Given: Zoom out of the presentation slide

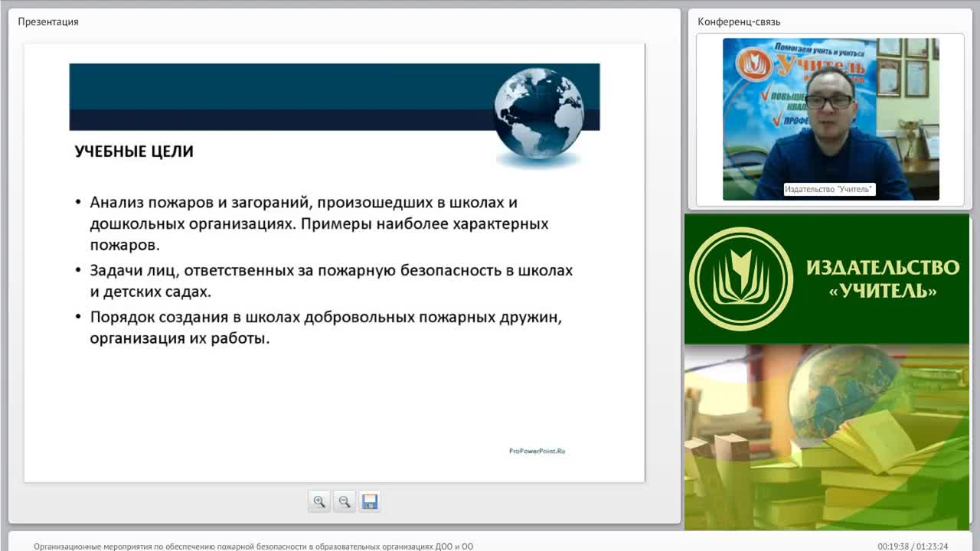Looking at the screenshot, I should click(345, 502).
